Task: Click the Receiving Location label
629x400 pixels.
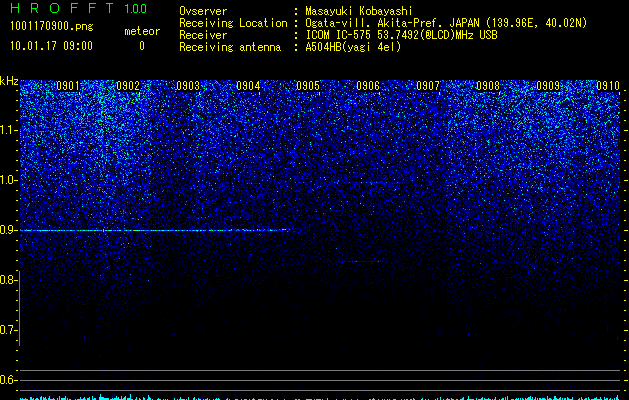Action: tap(233, 23)
